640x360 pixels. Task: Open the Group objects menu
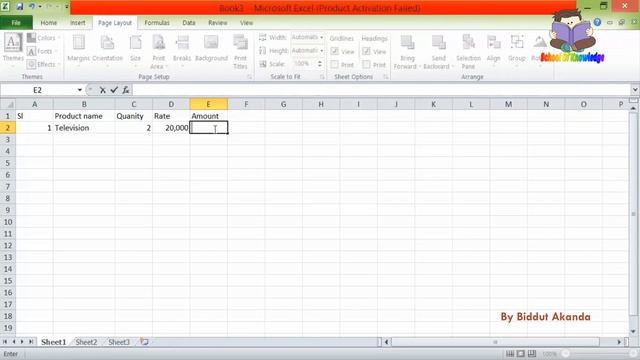click(517, 50)
